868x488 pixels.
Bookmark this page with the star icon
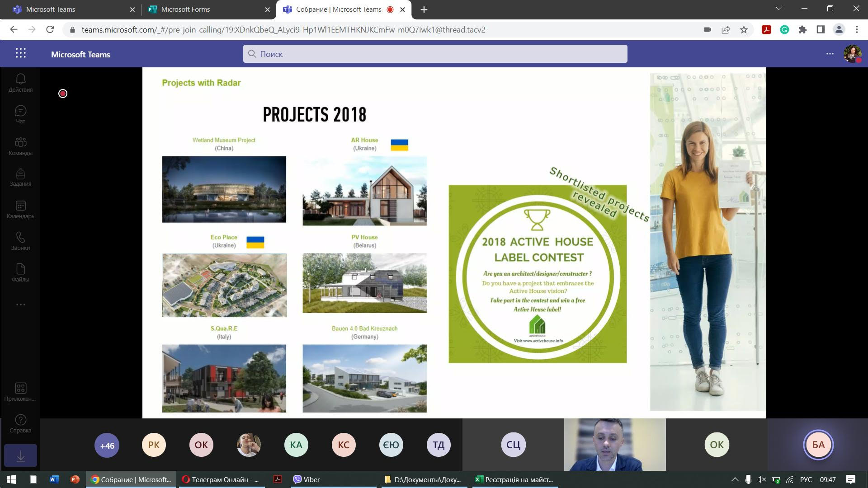coord(744,30)
